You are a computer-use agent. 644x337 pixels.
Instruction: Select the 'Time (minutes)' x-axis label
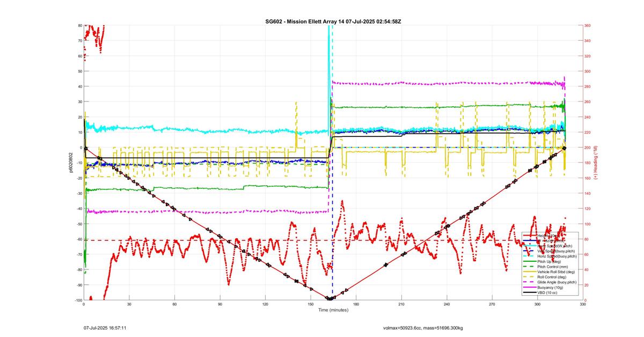coord(333,310)
